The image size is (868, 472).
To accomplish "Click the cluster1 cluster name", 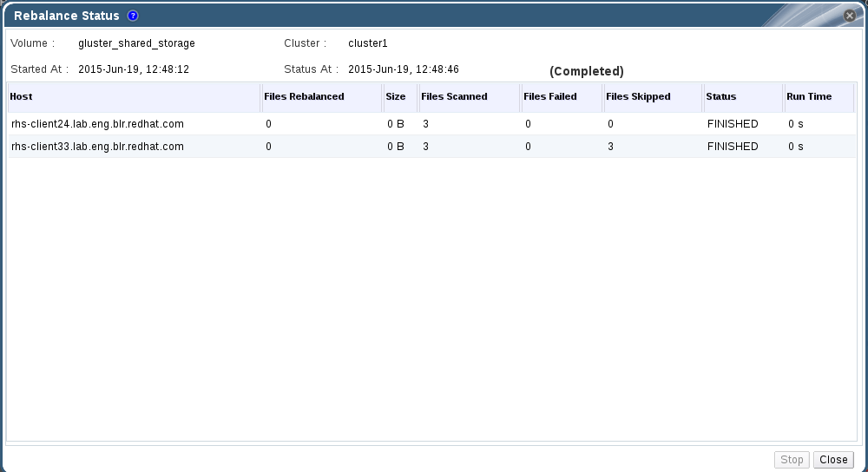I will [368, 43].
